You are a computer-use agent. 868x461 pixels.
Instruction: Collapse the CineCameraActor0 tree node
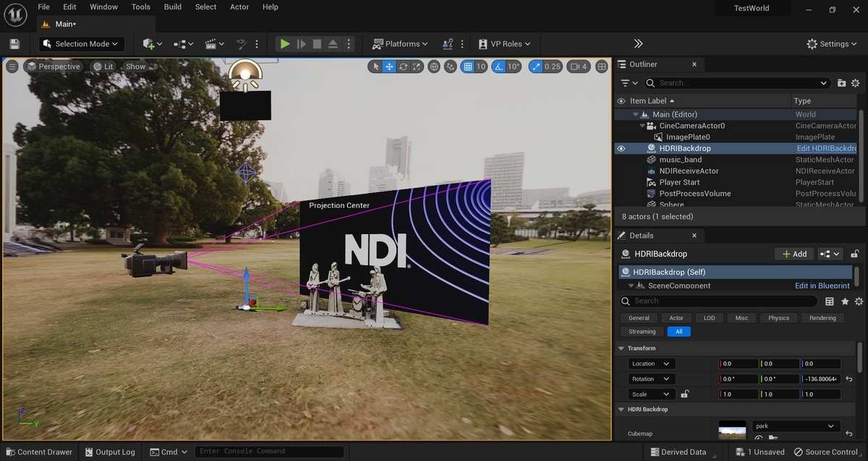642,126
